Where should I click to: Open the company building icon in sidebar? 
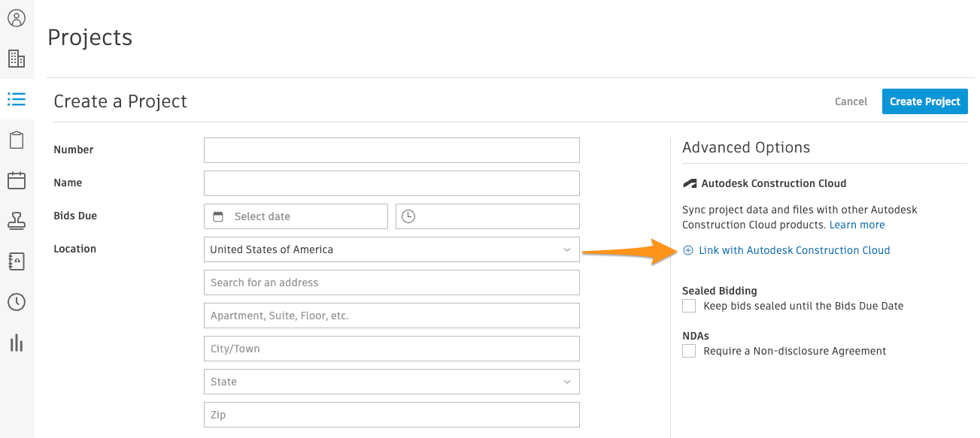click(17, 59)
